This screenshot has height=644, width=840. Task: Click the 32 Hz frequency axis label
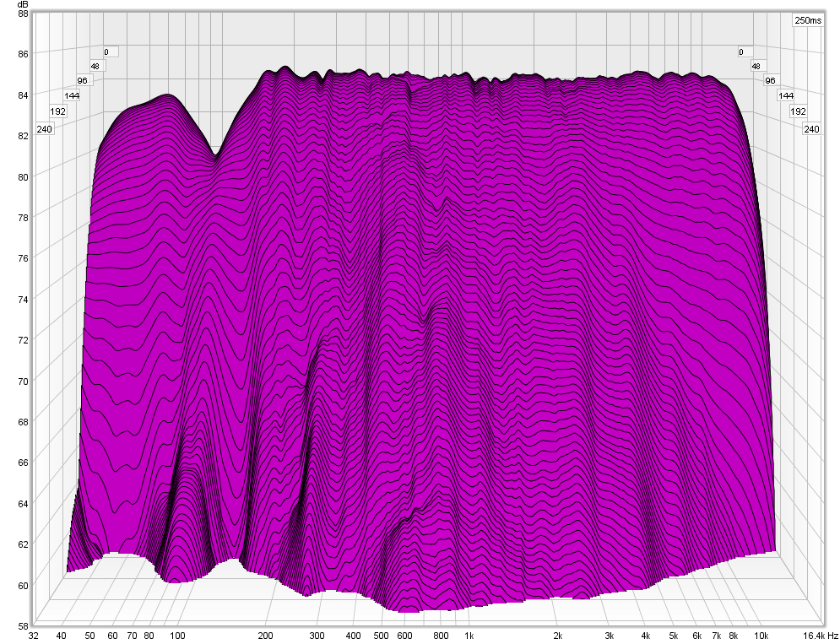point(33,636)
